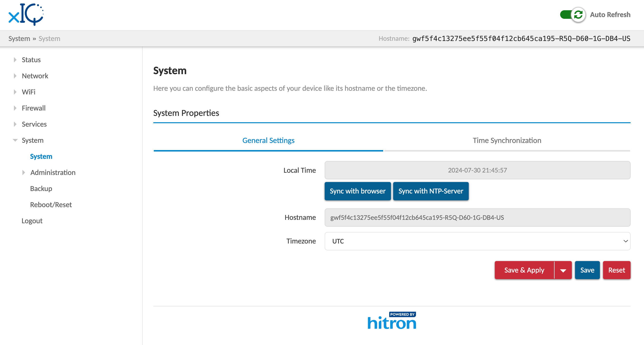The width and height of the screenshot is (644, 345).
Task: Click the hostname value in header bar
Action: pyautogui.click(x=521, y=39)
